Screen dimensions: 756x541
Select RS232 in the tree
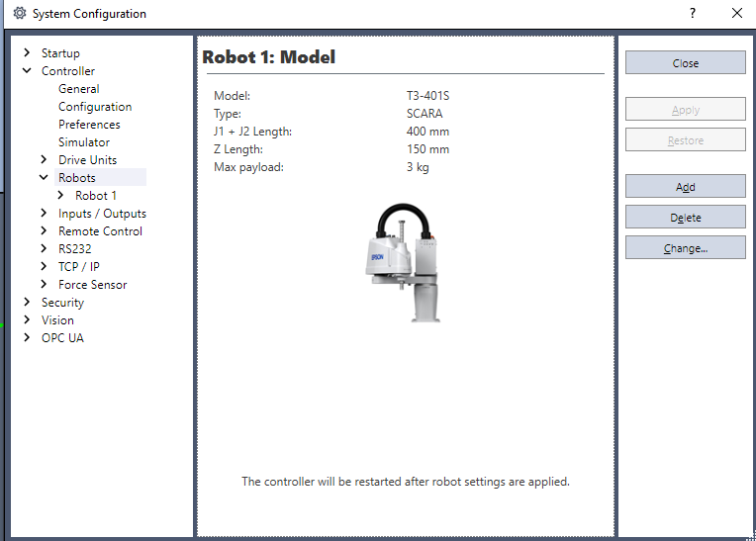tap(75, 249)
